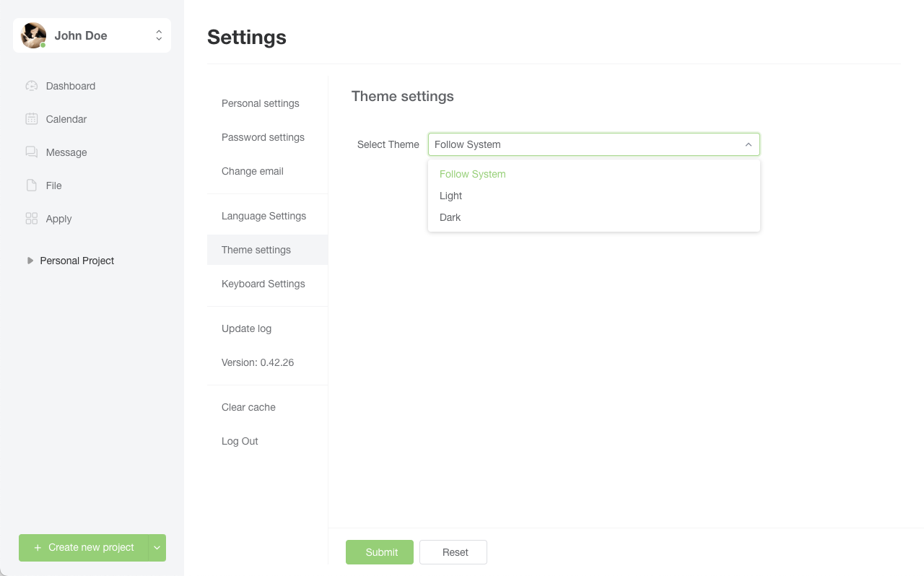Click the Dashboard gauge icon
The image size is (924, 576).
31,86
